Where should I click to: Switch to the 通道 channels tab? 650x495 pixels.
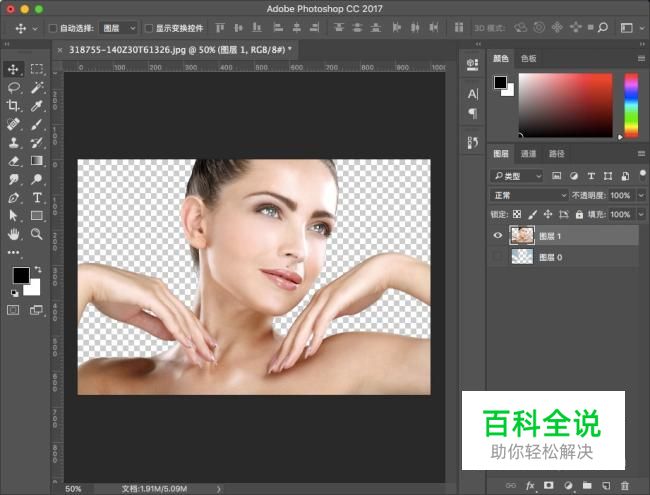(x=529, y=154)
